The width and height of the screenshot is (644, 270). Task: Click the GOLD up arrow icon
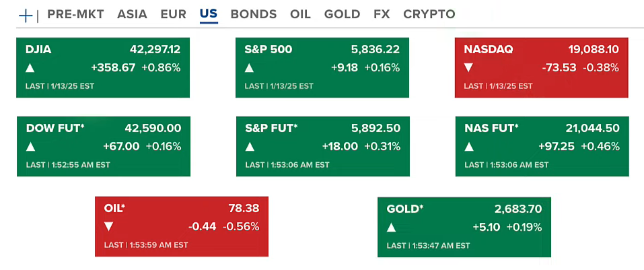pyautogui.click(x=392, y=228)
